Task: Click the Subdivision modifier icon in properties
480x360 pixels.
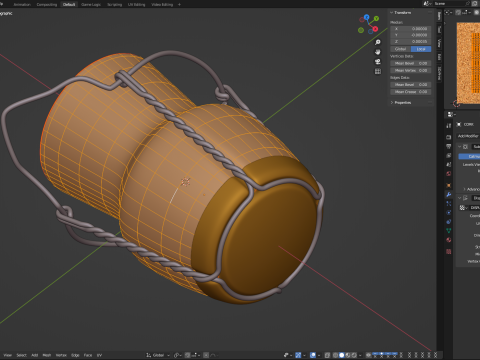Action: [466, 147]
